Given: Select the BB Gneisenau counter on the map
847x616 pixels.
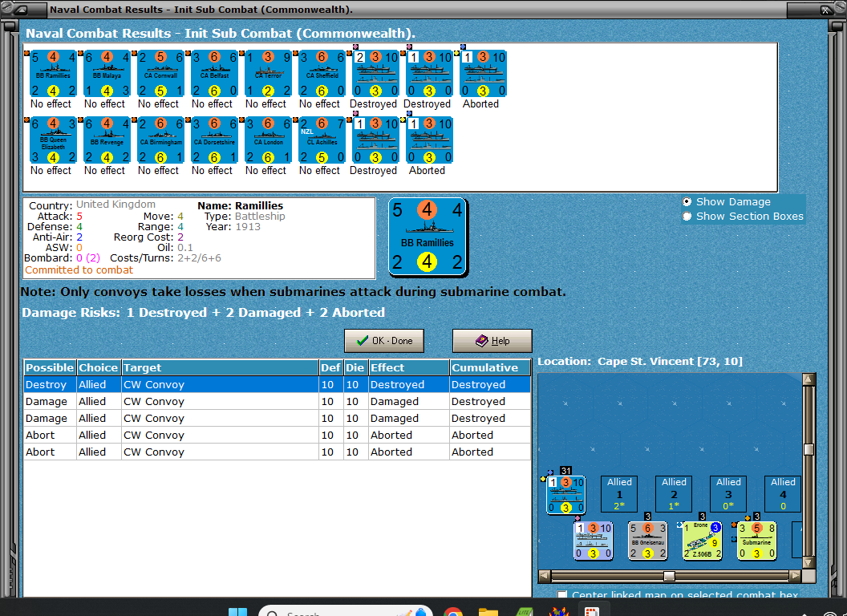Looking at the screenshot, I should 647,541.
